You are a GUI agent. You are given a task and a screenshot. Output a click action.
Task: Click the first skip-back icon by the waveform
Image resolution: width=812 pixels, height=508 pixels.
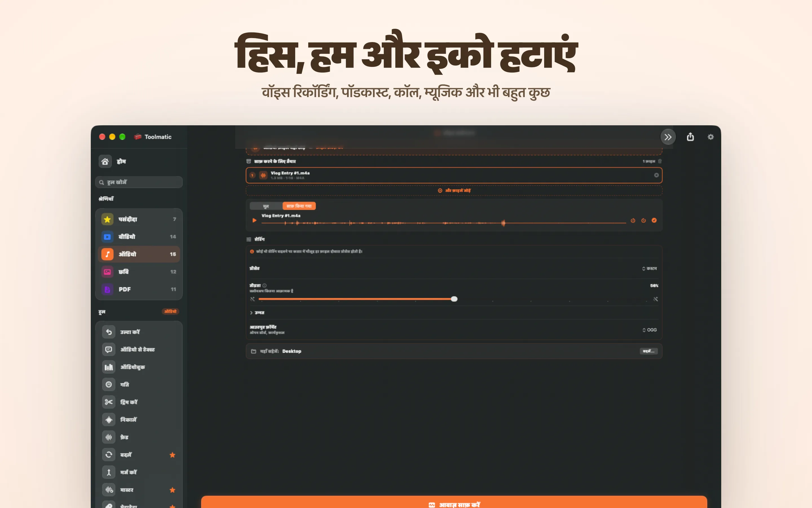click(633, 220)
